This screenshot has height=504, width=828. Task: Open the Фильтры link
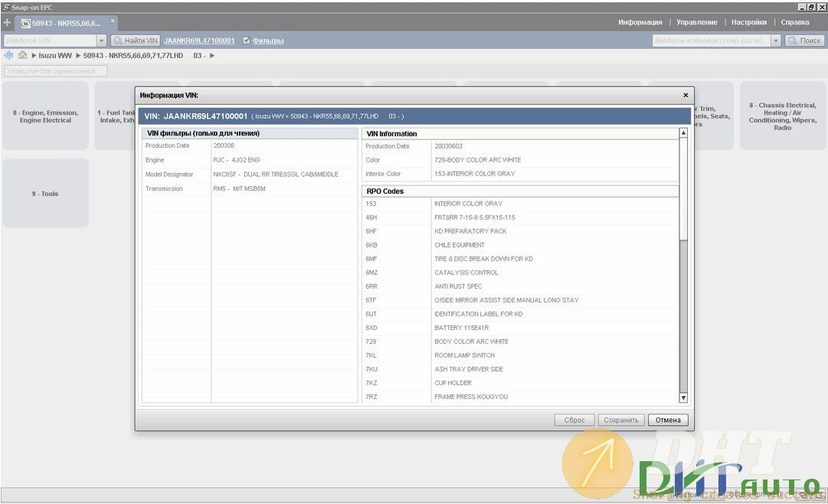[268, 41]
